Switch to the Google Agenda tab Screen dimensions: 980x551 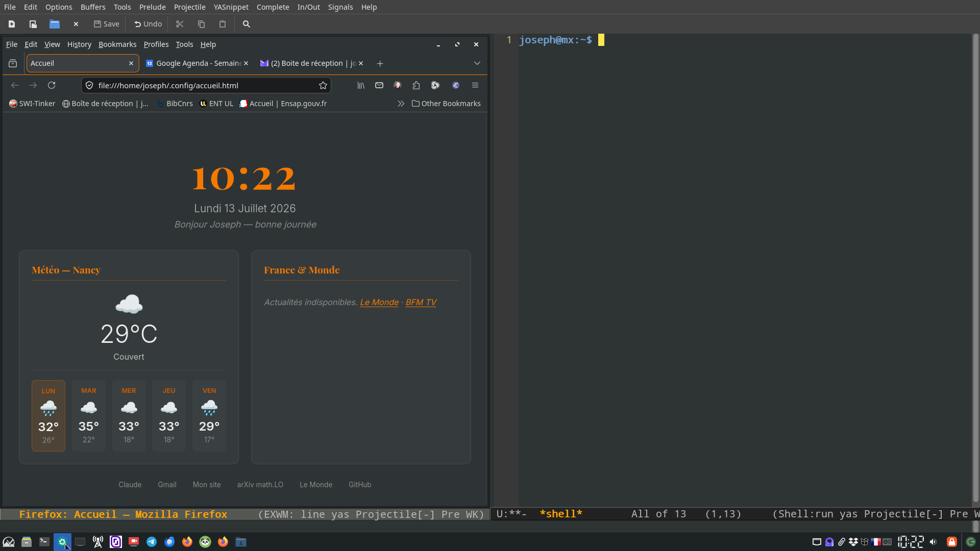point(197,63)
